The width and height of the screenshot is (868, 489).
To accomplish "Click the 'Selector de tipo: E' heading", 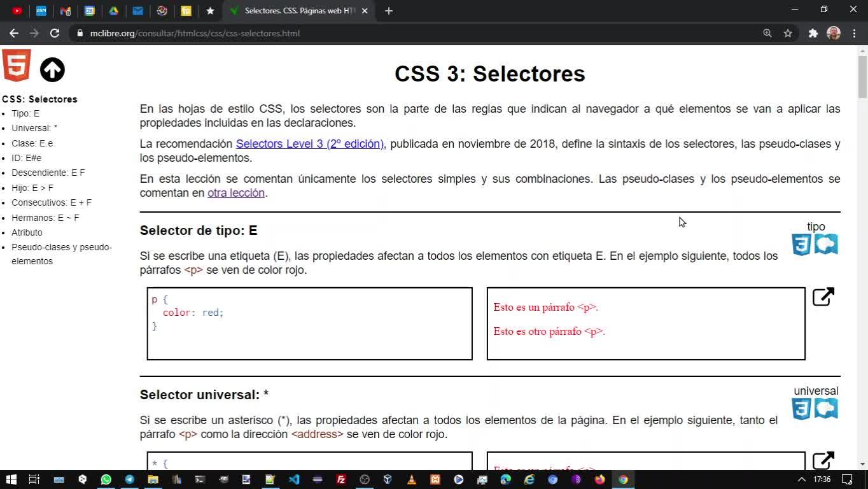I will [x=199, y=230].
